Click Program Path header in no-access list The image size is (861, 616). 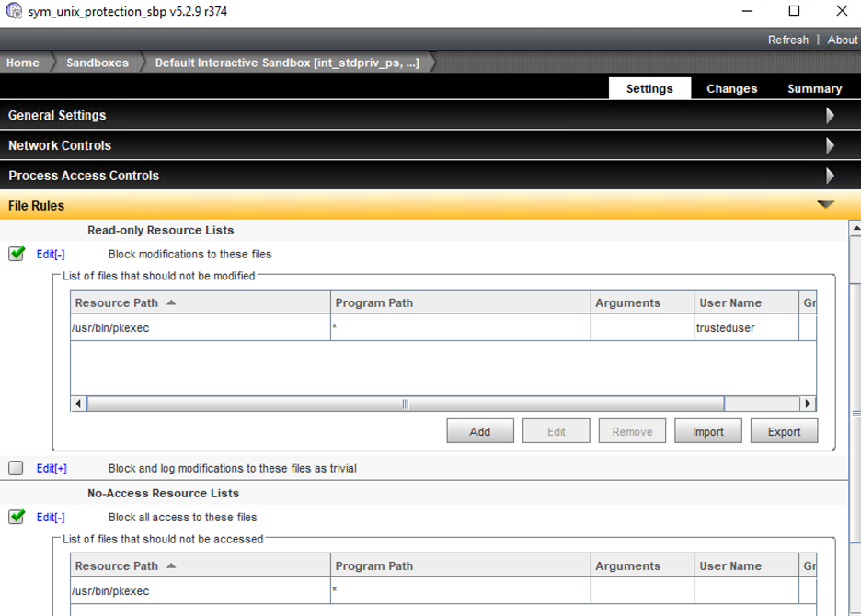click(x=461, y=565)
